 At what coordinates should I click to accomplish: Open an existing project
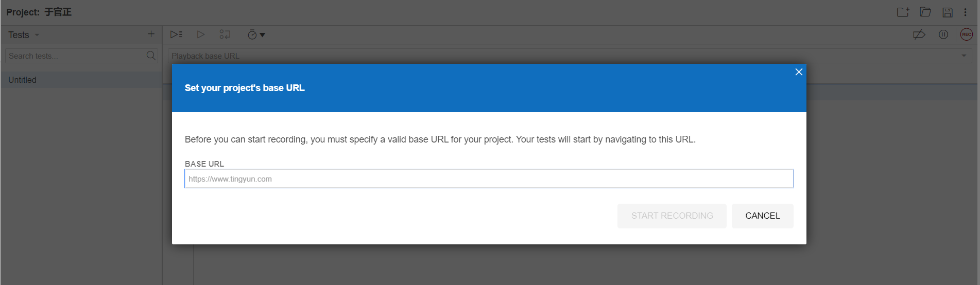coord(925,12)
